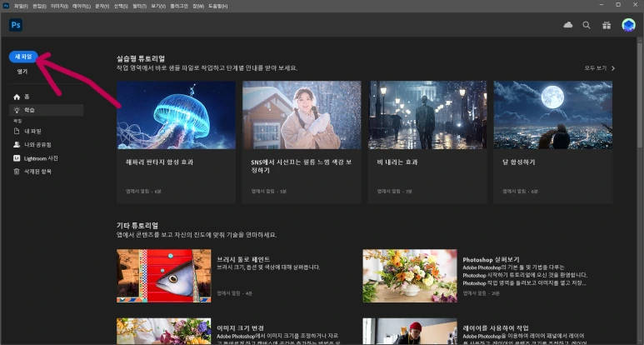This screenshot has width=644, height=345.
Task: Open the 레이어(L) menu
Action: 82,6
